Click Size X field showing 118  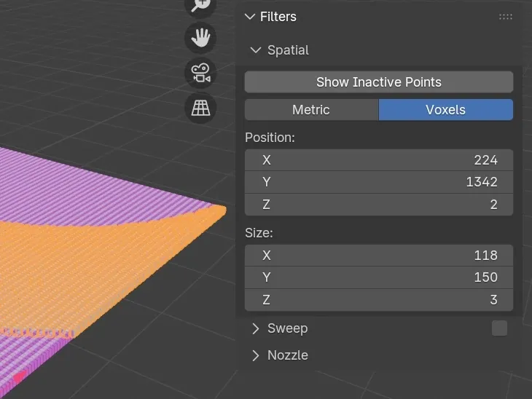pos(379,256)
